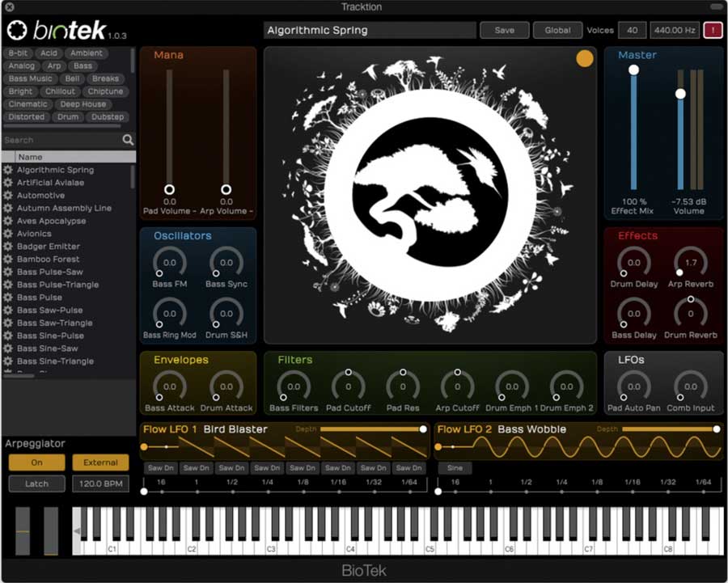The image size is (728, 583).
Task: Click the gear icon beside Bass Saw-Pulse
Action: point(8,310)
